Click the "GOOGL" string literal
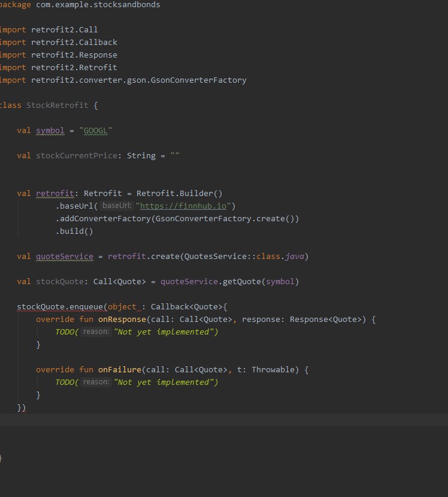Screen dimensions: 448x497 (x=96, y=131)
